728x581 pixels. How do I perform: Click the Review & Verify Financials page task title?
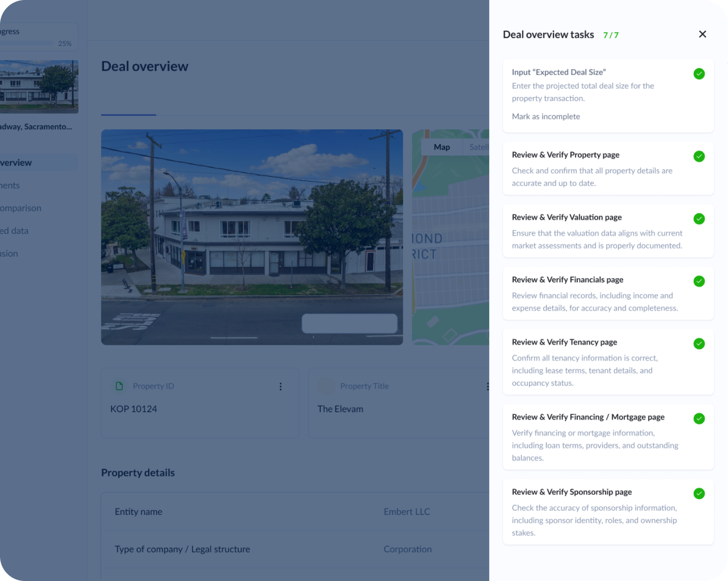(567, 280)
